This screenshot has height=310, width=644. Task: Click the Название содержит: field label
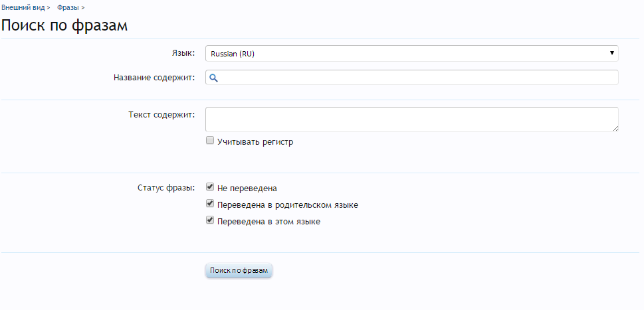pyautogui.click(x=154, y=78)
